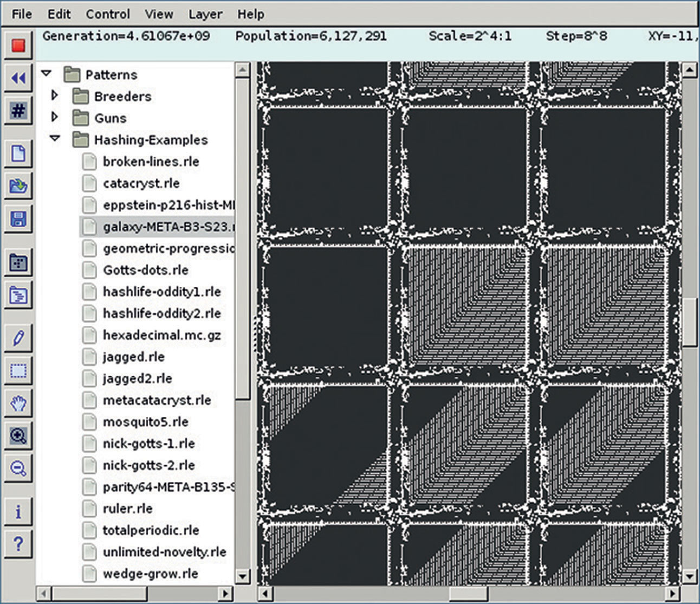Viewport: 700px width, 604px height.
Task: Toggle the show scripts folder panel button
Action: coord(18,296)
